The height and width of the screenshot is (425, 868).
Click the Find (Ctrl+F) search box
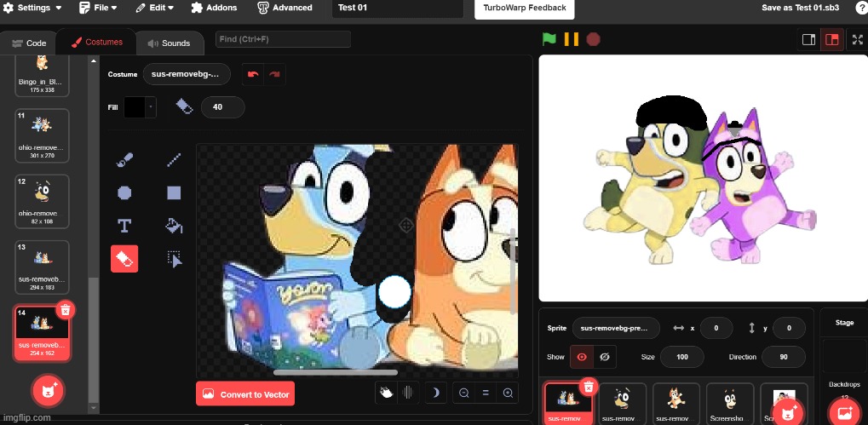pyautogui.click(x=283, y=39)
